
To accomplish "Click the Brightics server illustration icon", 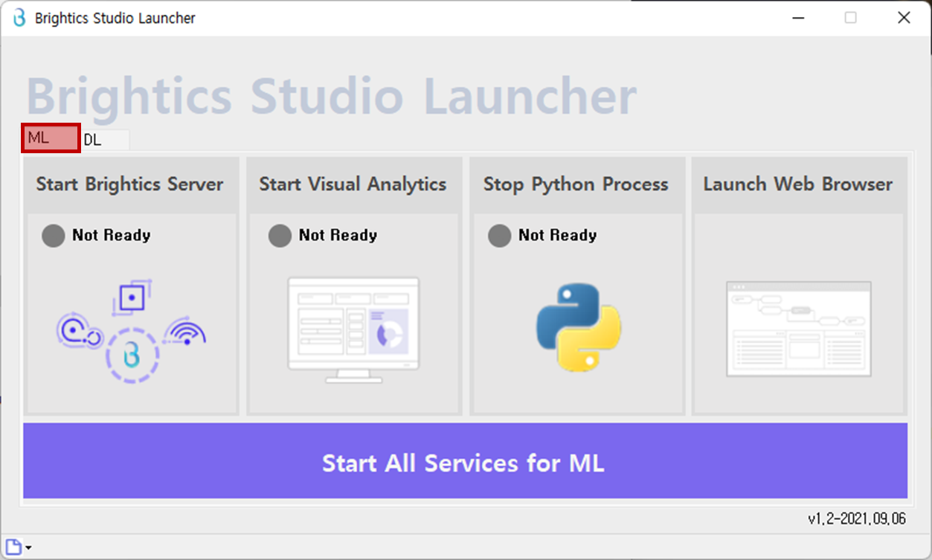I will click(132, 332).
